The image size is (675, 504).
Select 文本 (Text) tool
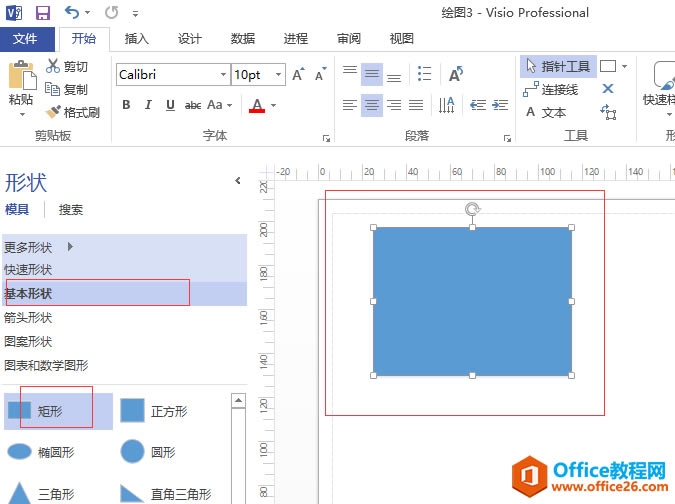point(546,112)
